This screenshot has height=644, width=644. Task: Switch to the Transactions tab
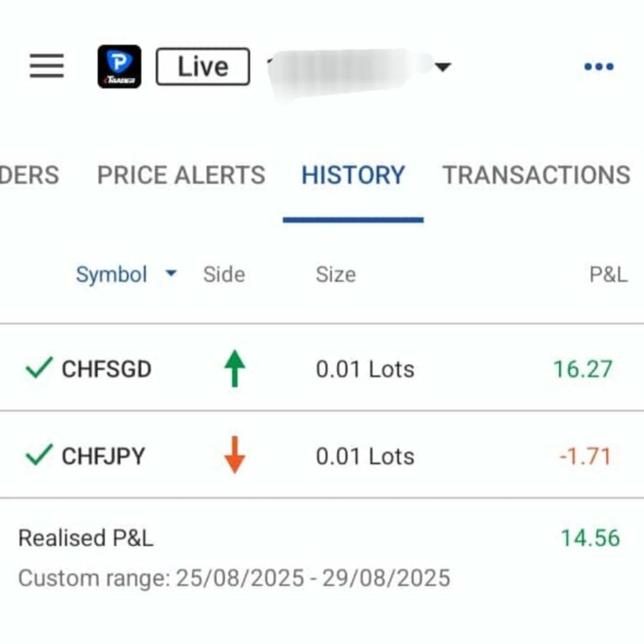pyautogui.click(x=537, y=175)
